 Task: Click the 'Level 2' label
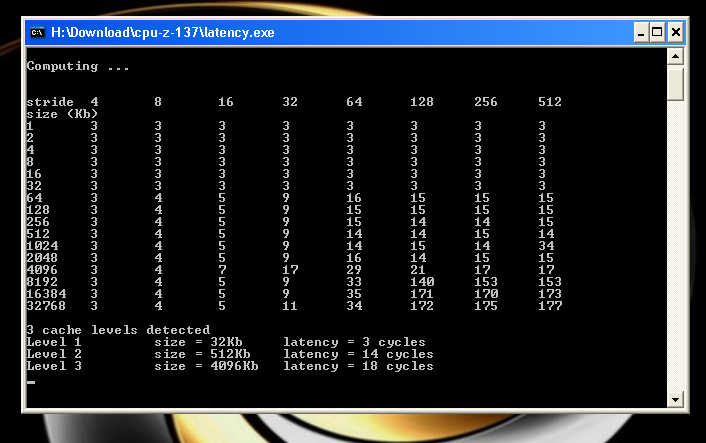point(54,354)
